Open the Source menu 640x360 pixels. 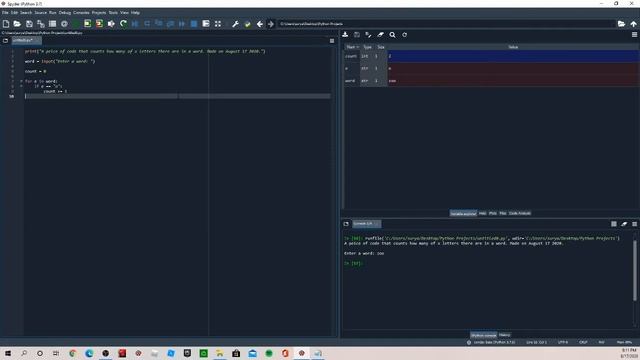(40, 13)
